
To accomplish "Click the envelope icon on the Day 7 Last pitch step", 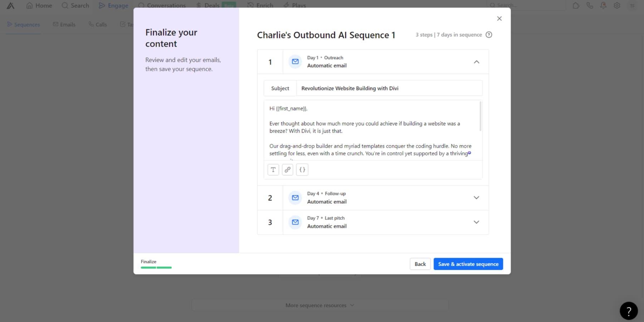I will [295, 222].
